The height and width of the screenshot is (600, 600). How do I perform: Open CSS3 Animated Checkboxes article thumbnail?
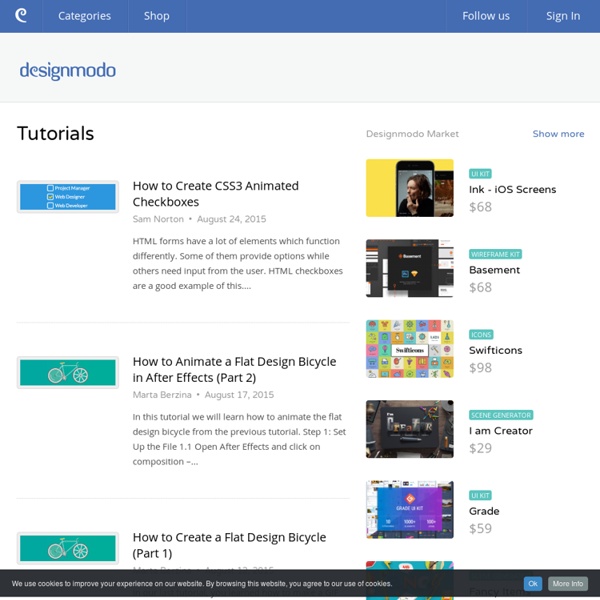pyautogui.click(x=68, y=197)
